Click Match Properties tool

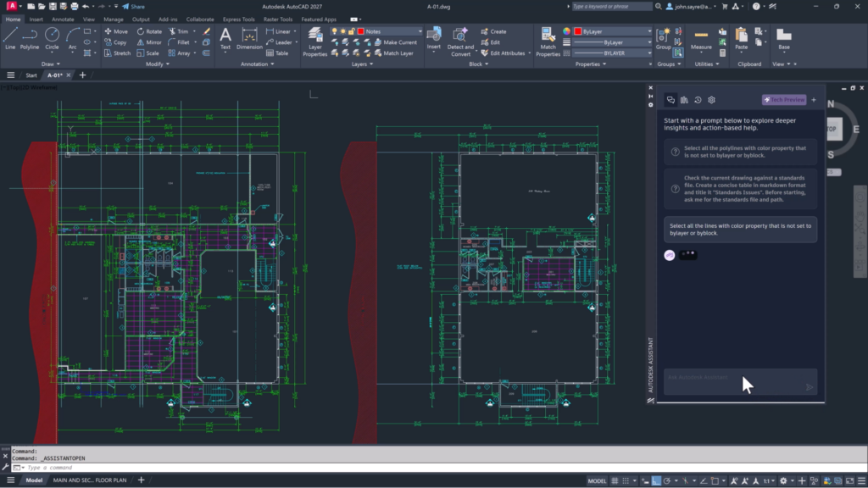(x=548, y=42)
